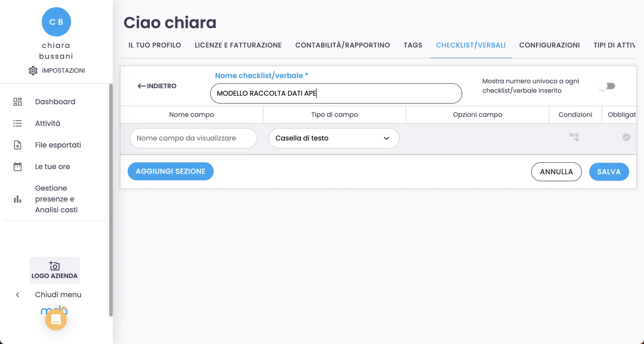Click the Attività list icon
Screen dimensions: 644x344
(18, 123)
